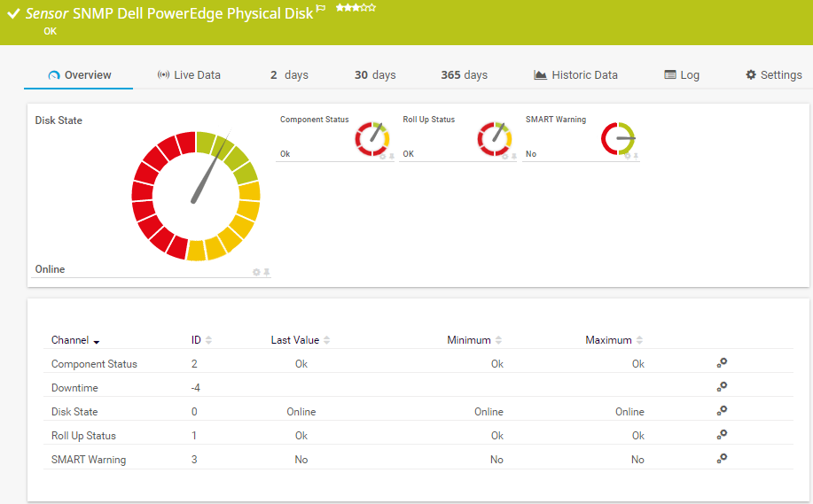The width and height of the screenshot is (813, 504).
Task: Sort the table by Minimum column
Action: click(x=474, y=340)
